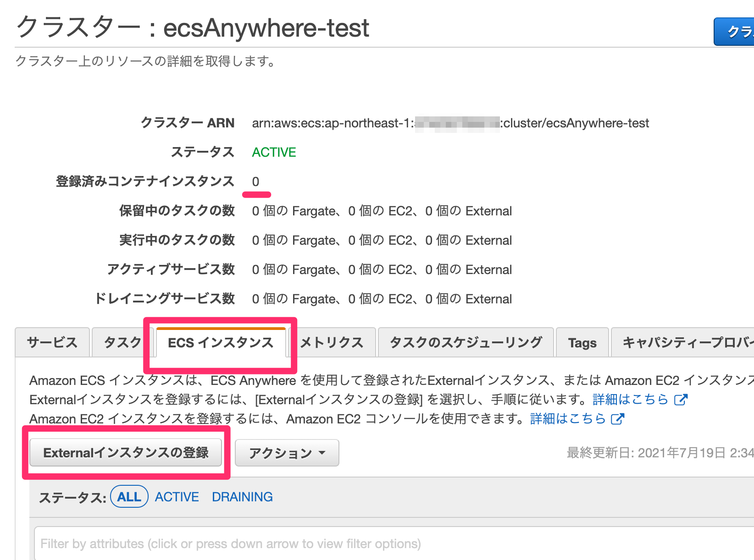Click Externalインスタンスの登録 button
The height and width of the screenshot is (560, 754).
pyautogui.click(x=126, y=453)
